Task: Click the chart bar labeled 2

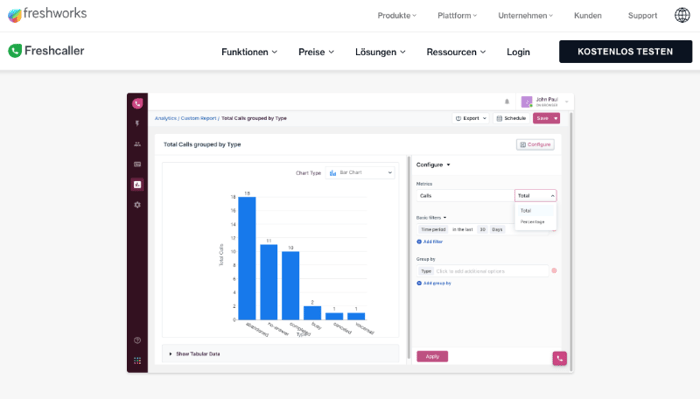Action: (312, 313)
